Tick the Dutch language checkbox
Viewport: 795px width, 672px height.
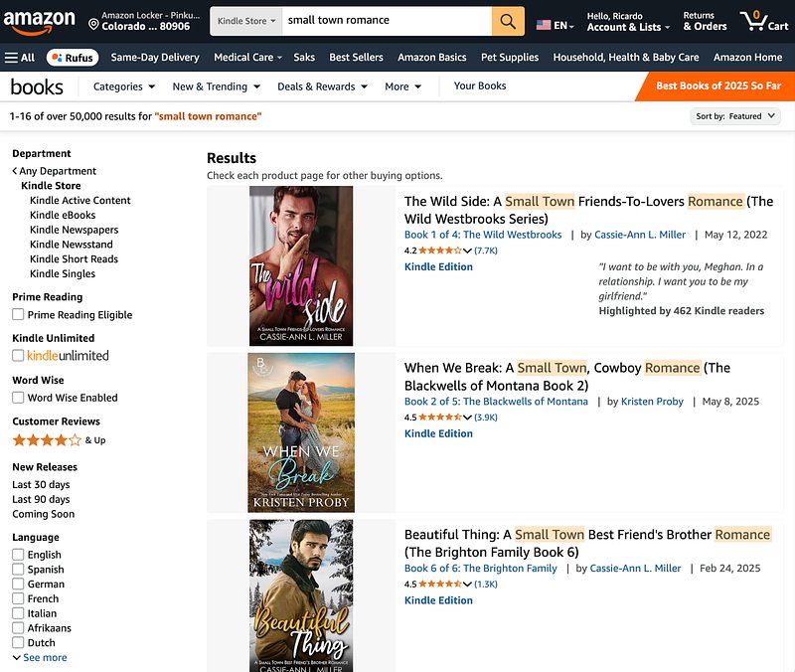pos(18,642)
